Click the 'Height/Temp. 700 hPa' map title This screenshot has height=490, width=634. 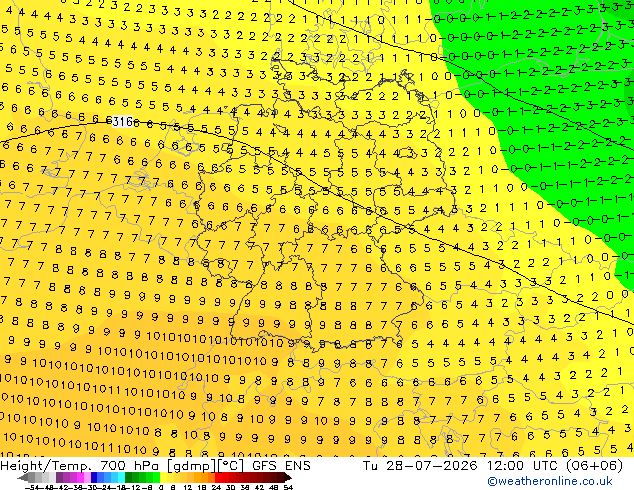[x=82, y=466]
